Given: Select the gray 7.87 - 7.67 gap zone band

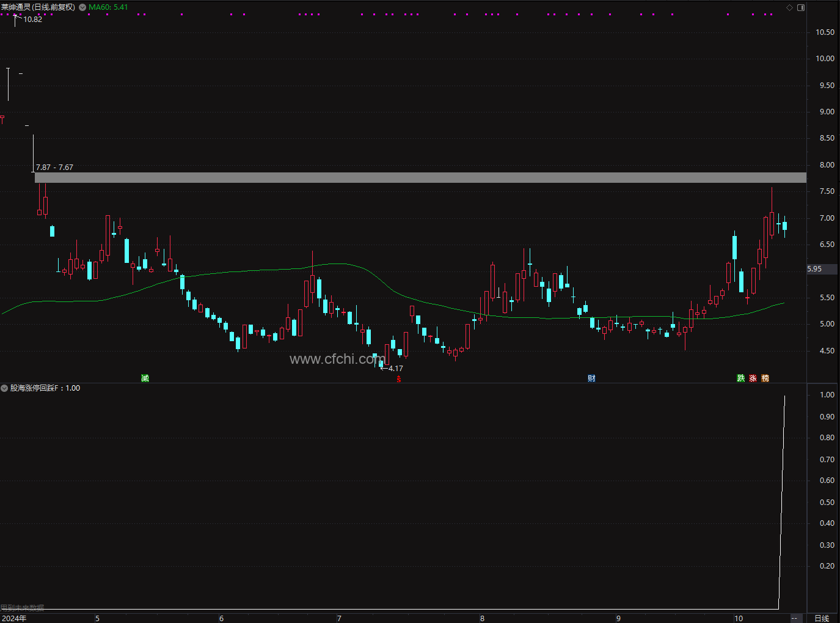Looking at the screenshot, I should click(x=420, y=178).
